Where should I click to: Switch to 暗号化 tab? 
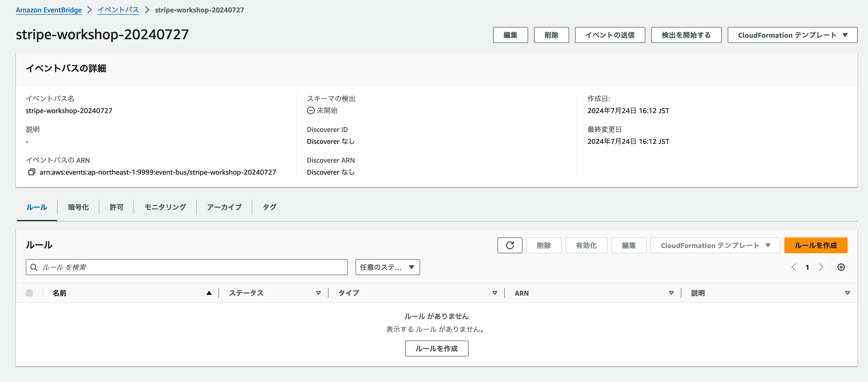pyautogui.click(x=78, y=207)
